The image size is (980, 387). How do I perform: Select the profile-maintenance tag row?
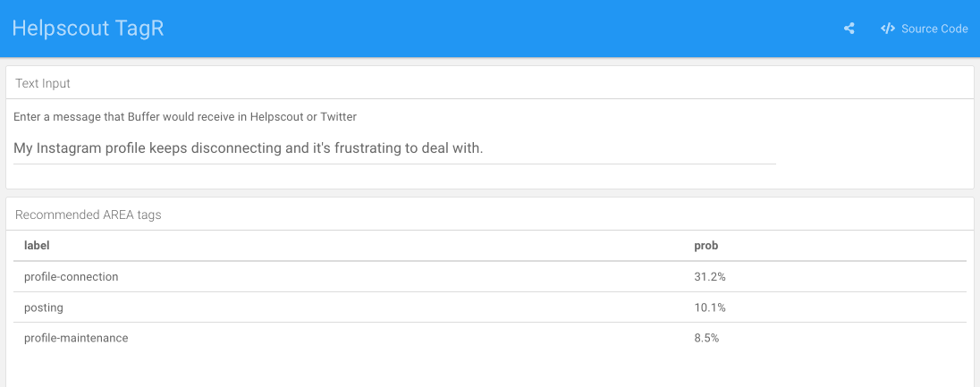pyautogui.click(x=76, y=338)
